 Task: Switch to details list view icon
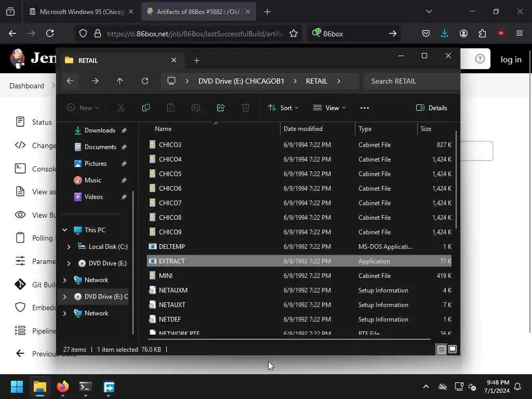click(x=441, y=349)
